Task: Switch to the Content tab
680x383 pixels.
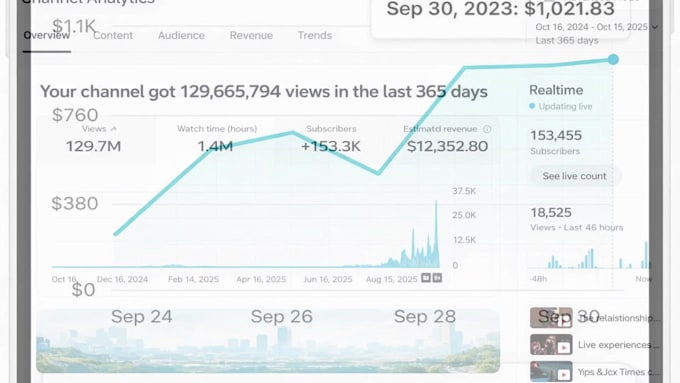Action: pos(113,36)
